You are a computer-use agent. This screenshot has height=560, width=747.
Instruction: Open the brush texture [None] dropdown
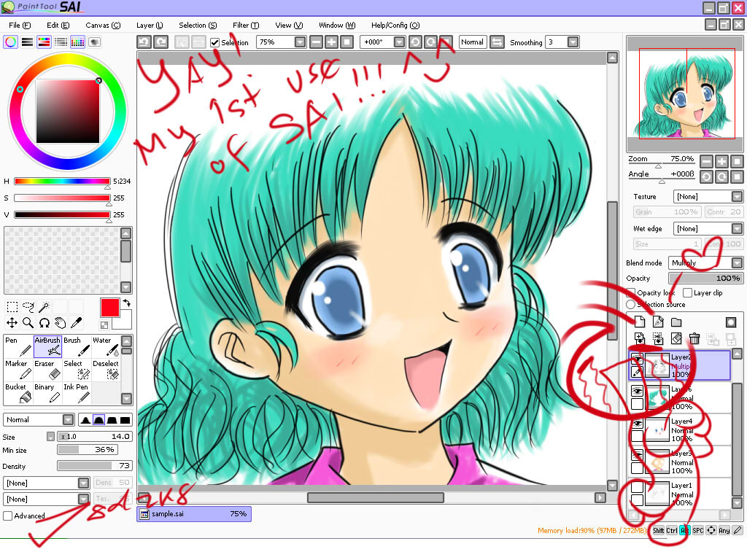click(x=83, y=499)
